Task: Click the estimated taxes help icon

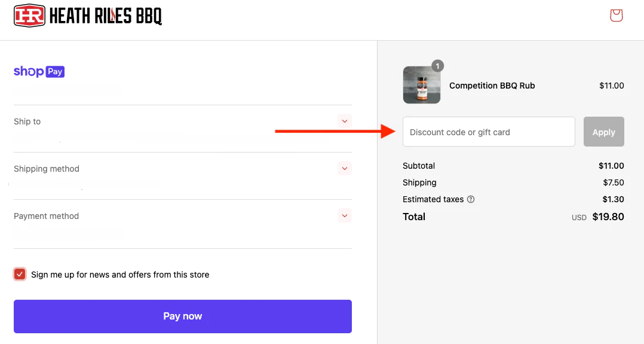Action: 471,199
